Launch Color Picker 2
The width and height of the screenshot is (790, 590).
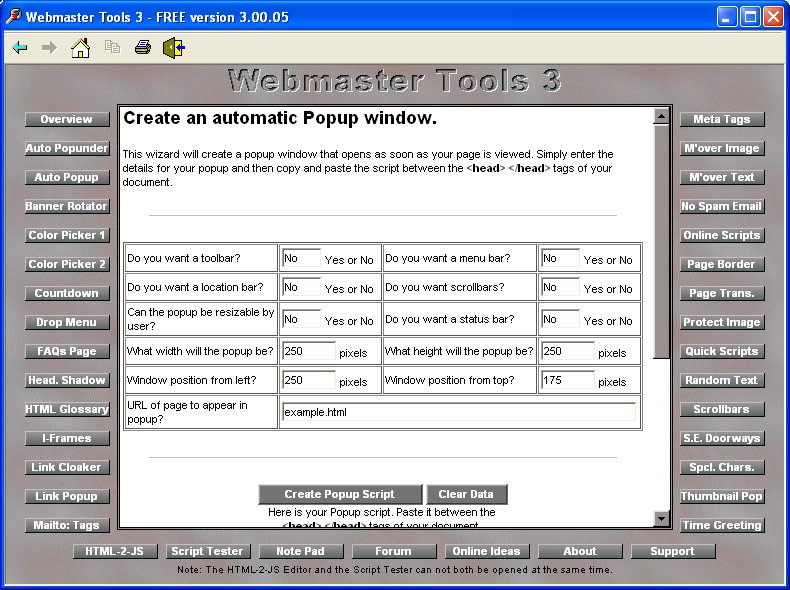[67, 264]
